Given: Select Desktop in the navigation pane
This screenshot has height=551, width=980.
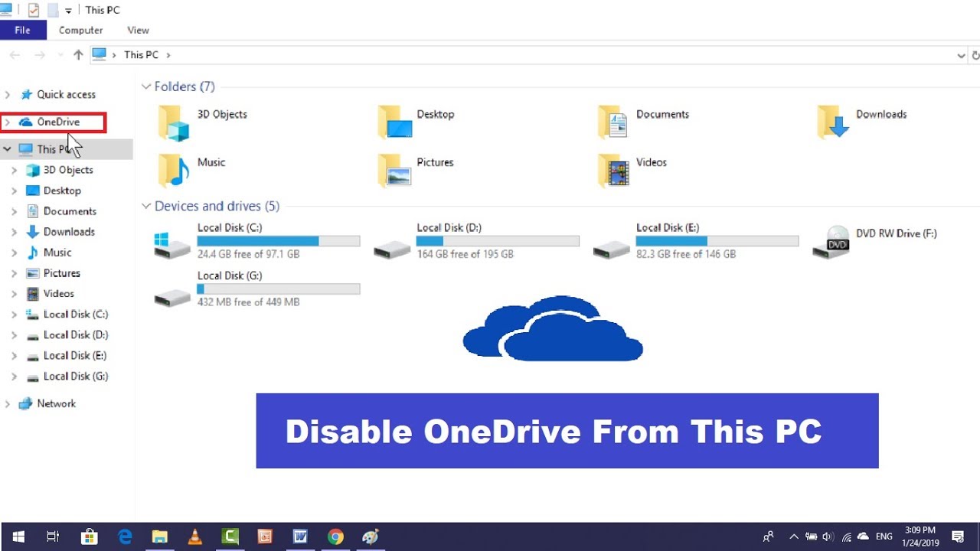Looking at the screenshot, I should 54,191.
